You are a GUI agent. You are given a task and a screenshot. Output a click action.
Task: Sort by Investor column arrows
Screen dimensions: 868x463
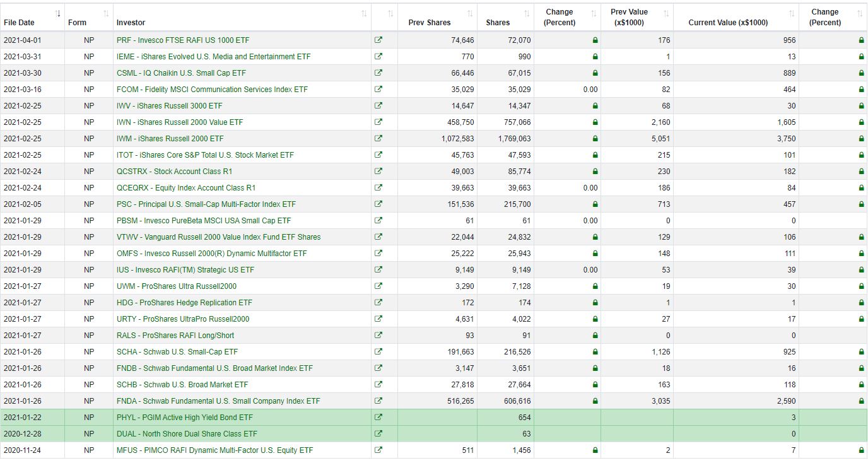tap(364, 14)
